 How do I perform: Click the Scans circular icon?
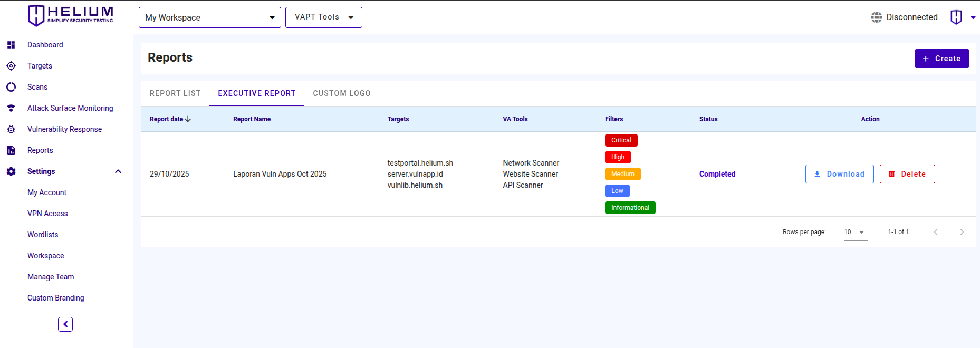(11, 87)
